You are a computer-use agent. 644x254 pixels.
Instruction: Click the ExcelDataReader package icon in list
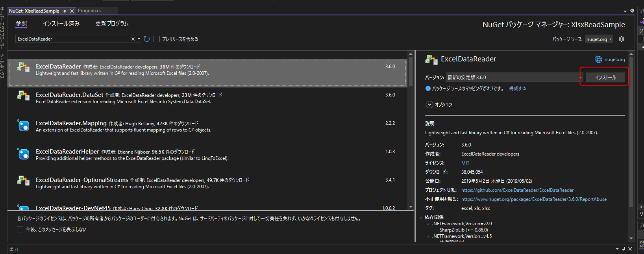point(23,68)
